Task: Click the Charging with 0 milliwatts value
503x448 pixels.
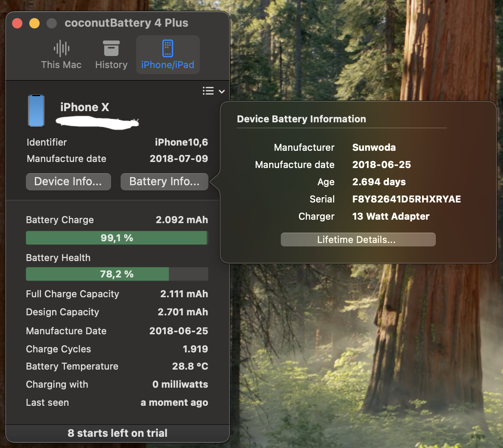Action: 180,384
